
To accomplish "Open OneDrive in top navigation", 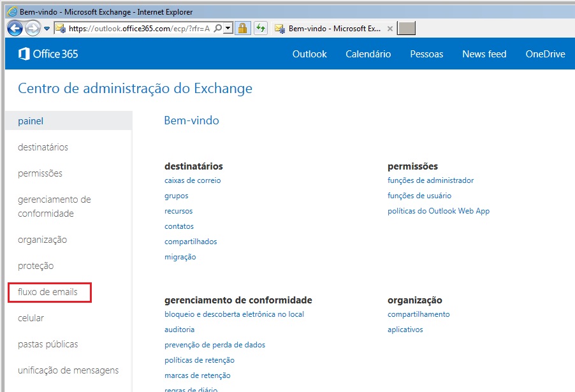I will 545,54.
